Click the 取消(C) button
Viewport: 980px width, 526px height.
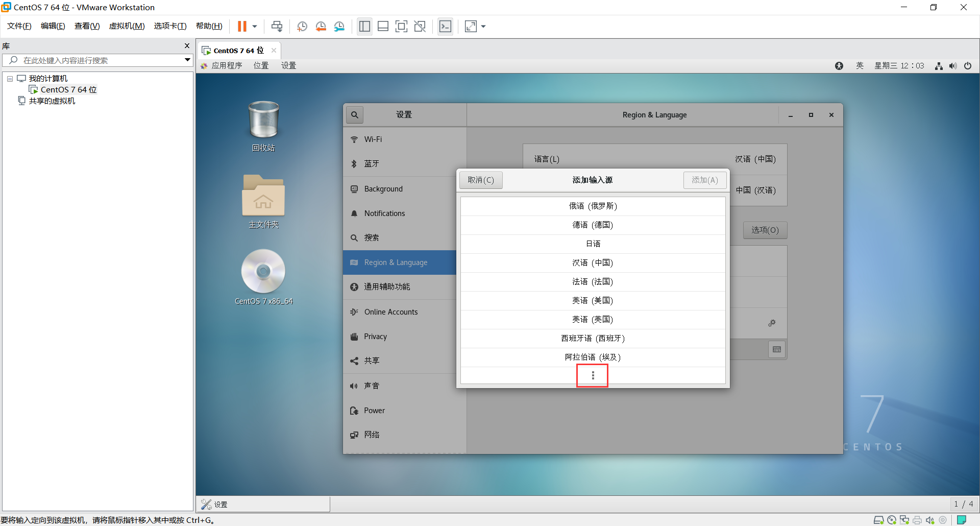pos(481,180)
